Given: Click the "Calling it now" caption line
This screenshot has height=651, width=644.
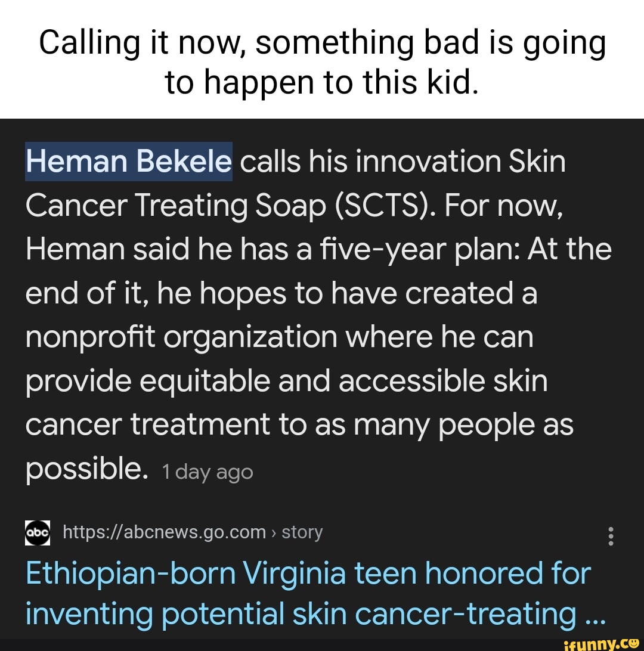Looking at the screenshot, I should point(322,44).
